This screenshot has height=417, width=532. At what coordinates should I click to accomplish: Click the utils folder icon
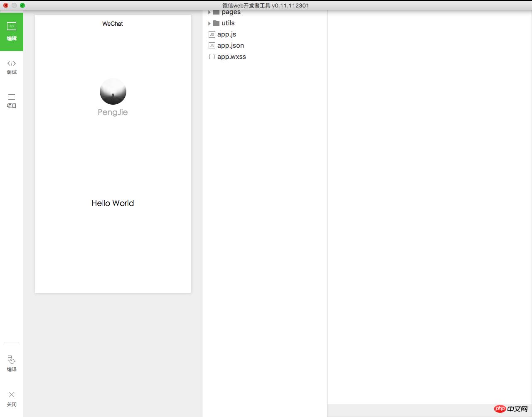(x=216, y=23)
